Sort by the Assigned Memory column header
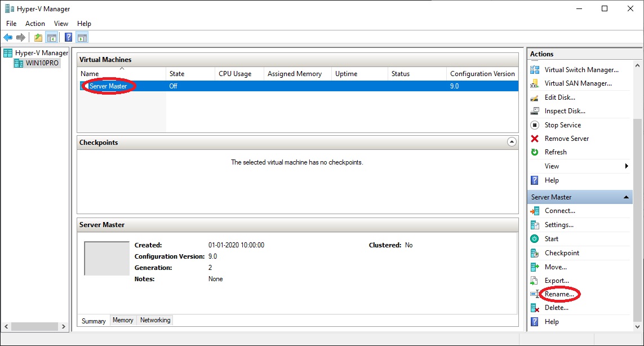The height and width of the screenshot is (346, 644). pos(297,74)
